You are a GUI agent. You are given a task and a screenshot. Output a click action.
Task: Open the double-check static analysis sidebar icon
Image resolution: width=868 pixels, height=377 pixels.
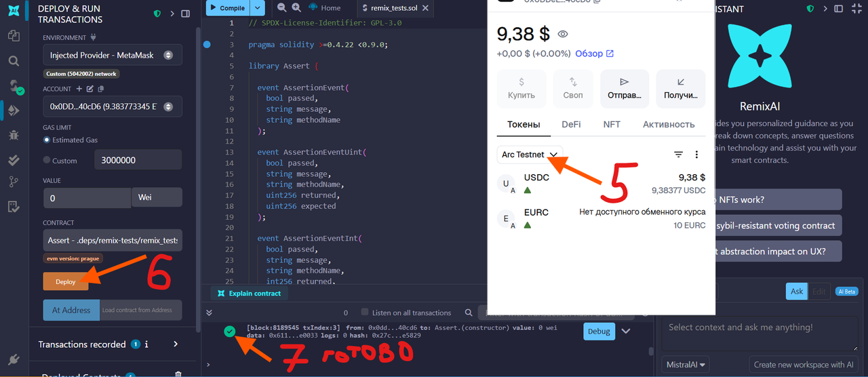(14, 160)
